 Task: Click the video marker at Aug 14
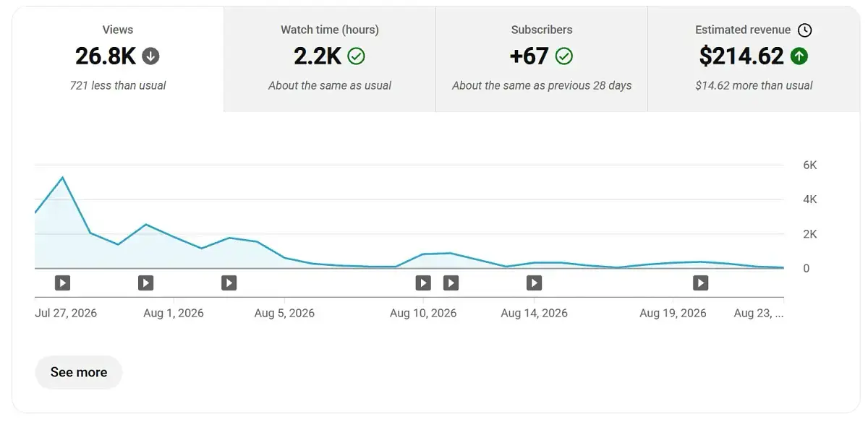point(534,283)
